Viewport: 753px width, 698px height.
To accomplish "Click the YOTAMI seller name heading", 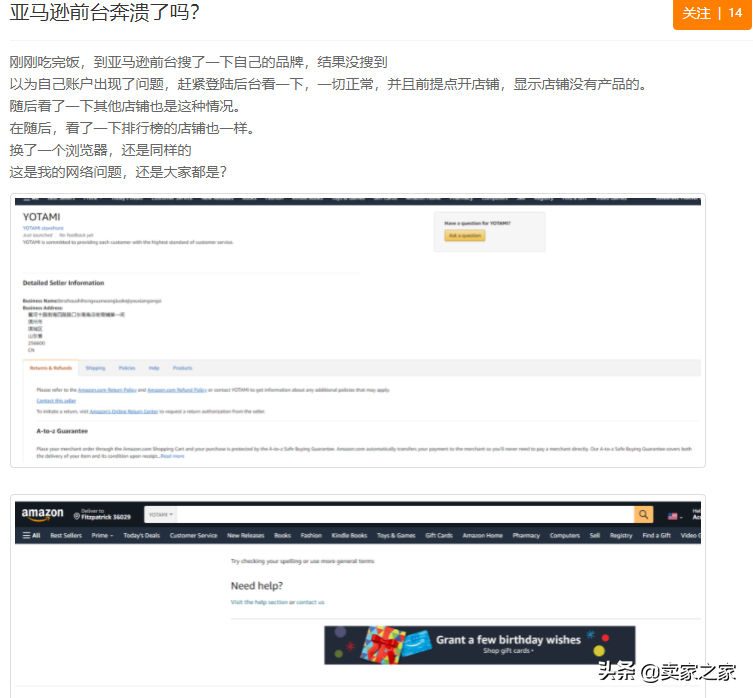I will tap(41, 217).
